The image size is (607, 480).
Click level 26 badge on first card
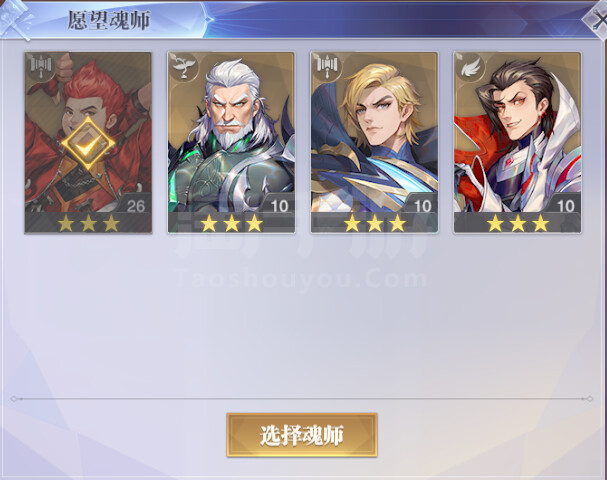[x=136, y=206]
